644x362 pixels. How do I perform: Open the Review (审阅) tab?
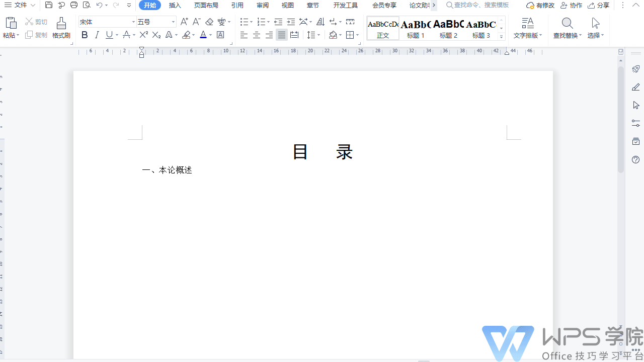coord(263,5)
